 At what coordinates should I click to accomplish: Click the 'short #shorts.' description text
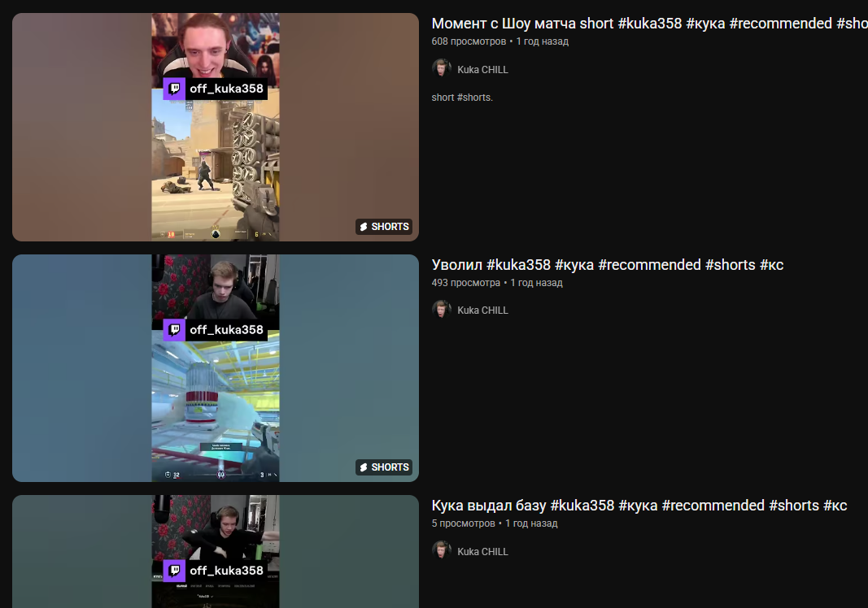pos(462,98)
